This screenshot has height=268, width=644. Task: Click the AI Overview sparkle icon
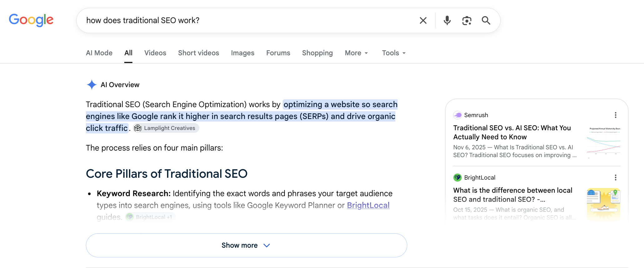point(92,85)
